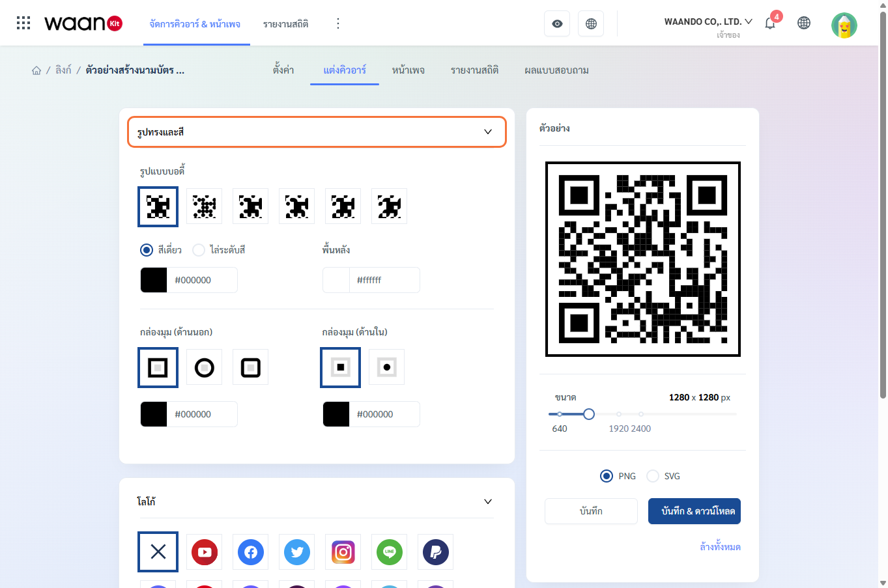Select the no-logo X option
The height and width of the screenshot is (588, 888).
click(158, 552)
